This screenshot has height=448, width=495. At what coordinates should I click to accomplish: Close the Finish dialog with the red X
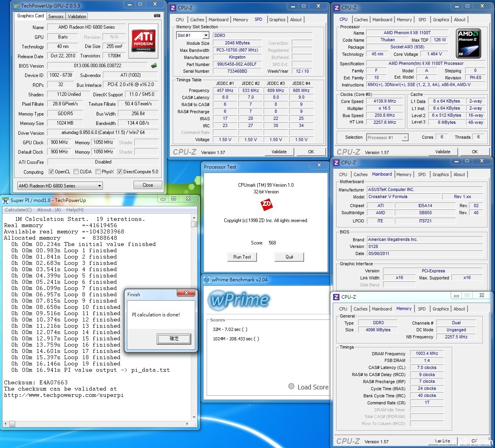click(186, 293)
